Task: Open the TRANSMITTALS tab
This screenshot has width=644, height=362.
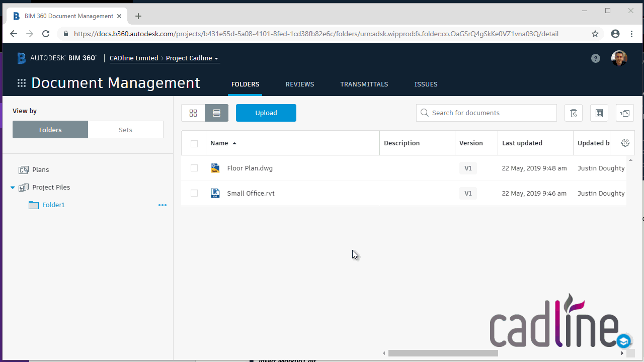Action: pos(364,84)
